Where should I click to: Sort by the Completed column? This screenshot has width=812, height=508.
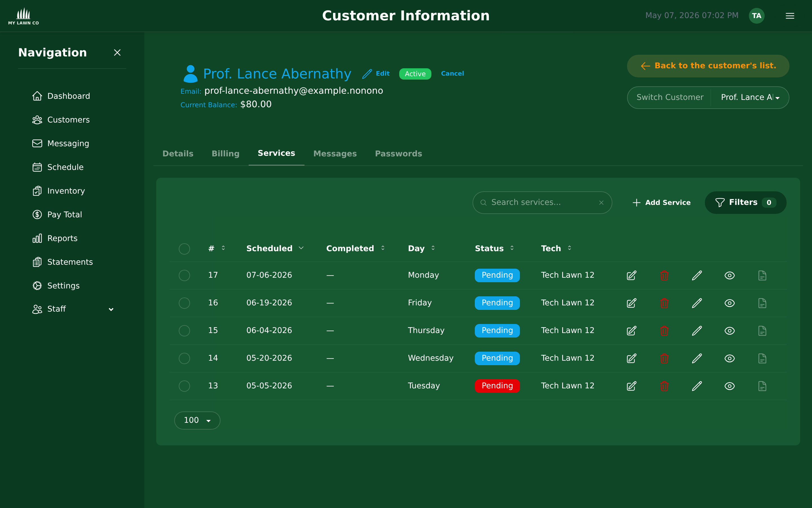(356, 248)
